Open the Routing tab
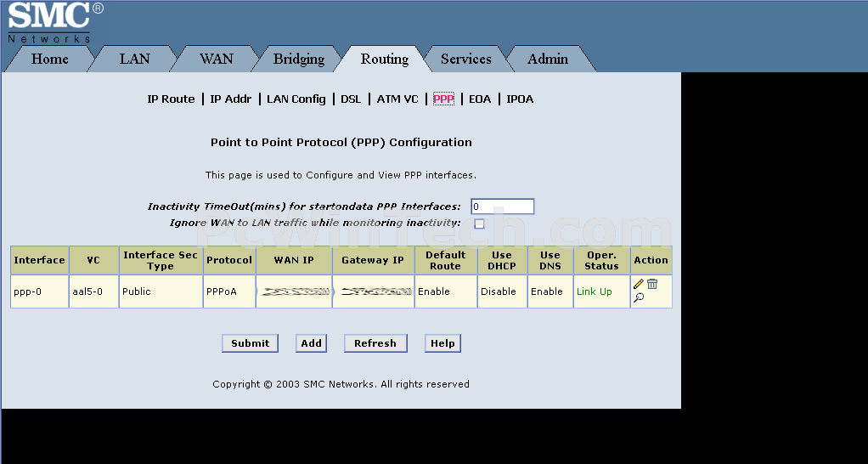868x464 pixels. pyautogui.click(x=385, y=59)
